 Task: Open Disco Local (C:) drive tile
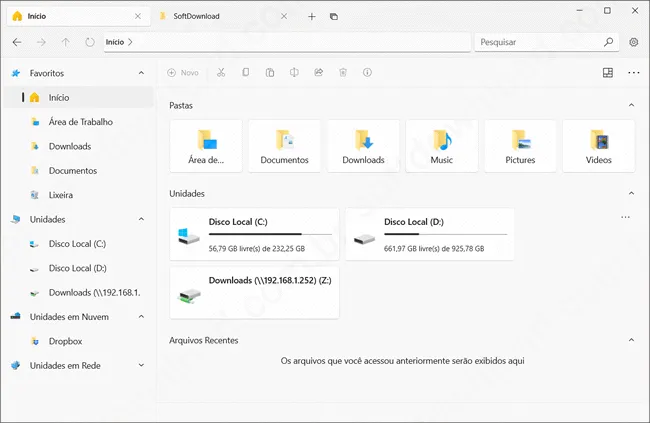[254, 235]
